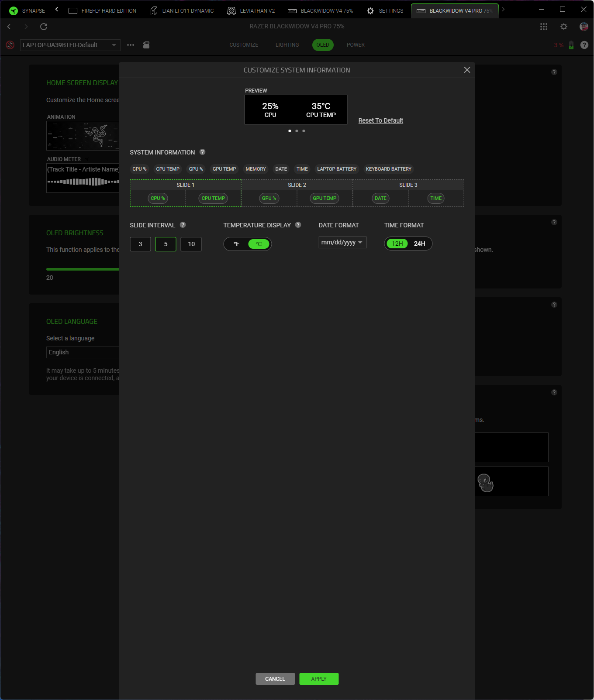Image resolution: width=594 pixels, height=700 pixels.
Task: Click the Razer Synapse logo icon
Action: point(14,11)
